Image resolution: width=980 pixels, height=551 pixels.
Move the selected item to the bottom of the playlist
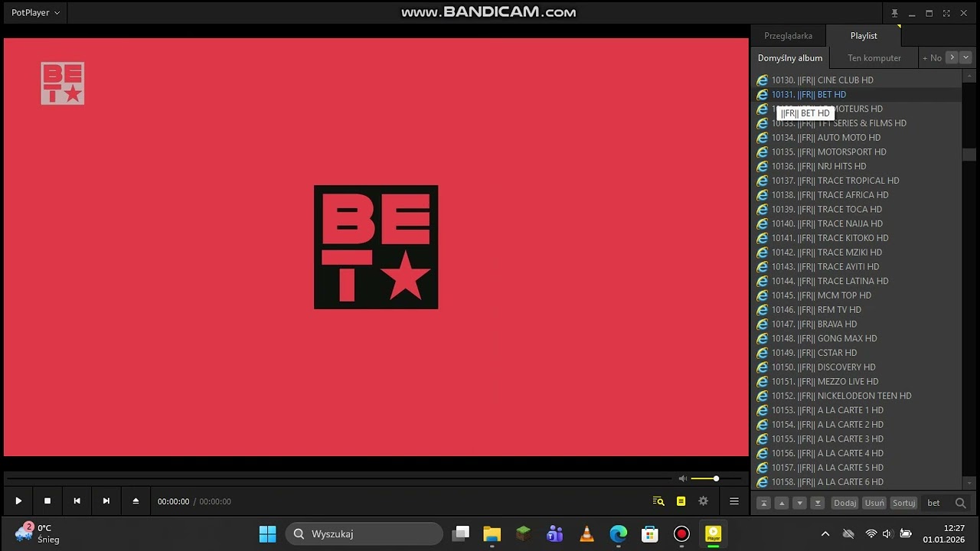pos(818,503)
